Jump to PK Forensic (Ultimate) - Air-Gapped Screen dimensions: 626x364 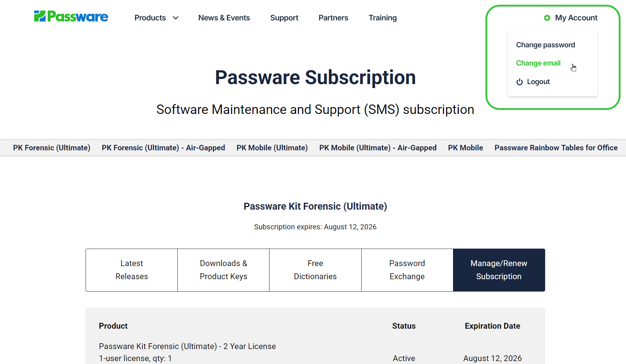click(x=163, y=148)
